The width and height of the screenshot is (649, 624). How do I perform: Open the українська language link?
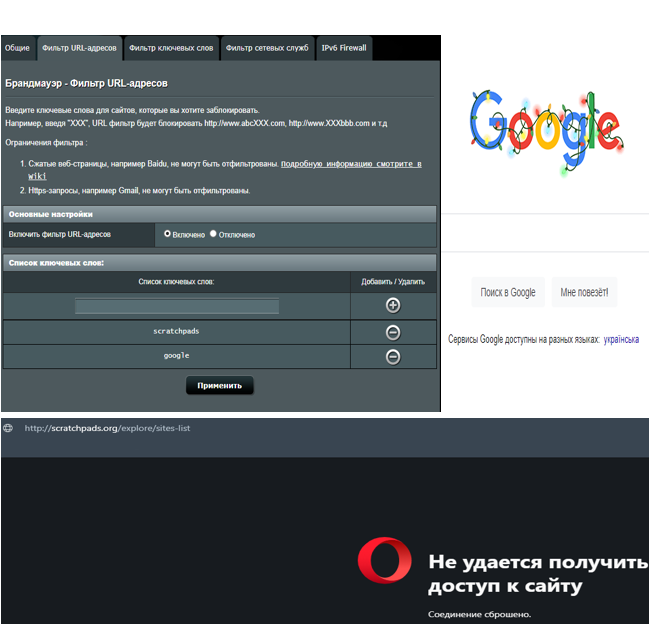tap(621, 340)
